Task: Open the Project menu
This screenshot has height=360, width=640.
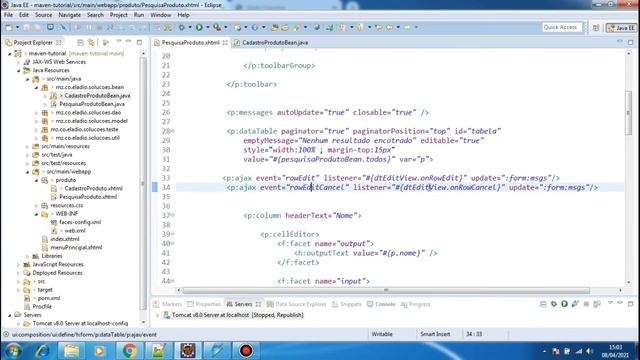Action: pyautogui.click(x=118, y=15)
